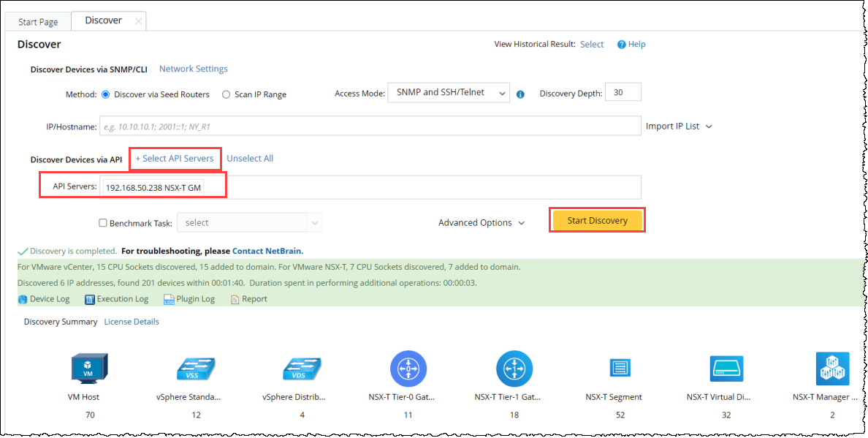The height and width of the screenshot is (438, 868).
Task: Click the vSphere Standard Switch icon
Action: (196, 369)
